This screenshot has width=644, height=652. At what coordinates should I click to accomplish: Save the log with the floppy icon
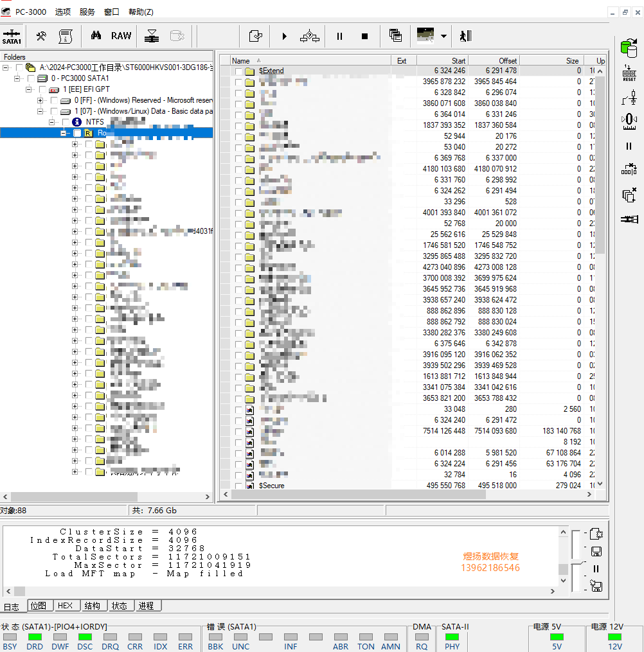pyautogui.click(x=596, y=551)
